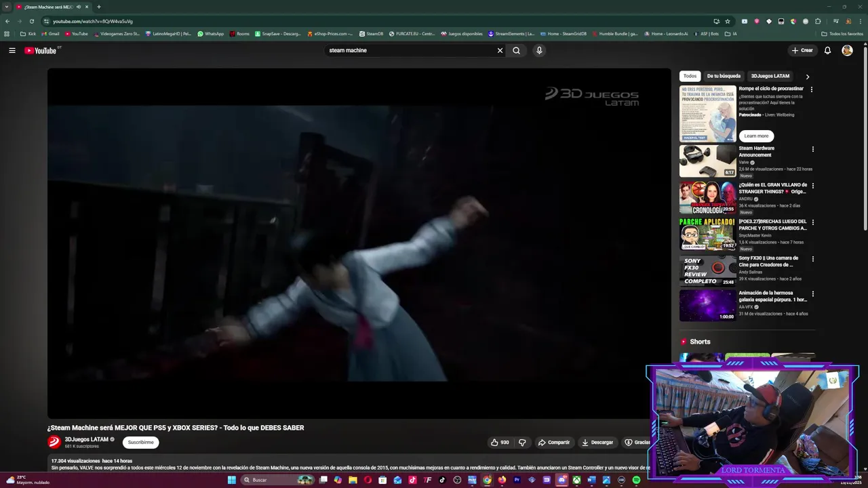Viewport: 868px width, 488px height.
Task: Start voice search with the microphone icon
Action: (x=539, y=50)
